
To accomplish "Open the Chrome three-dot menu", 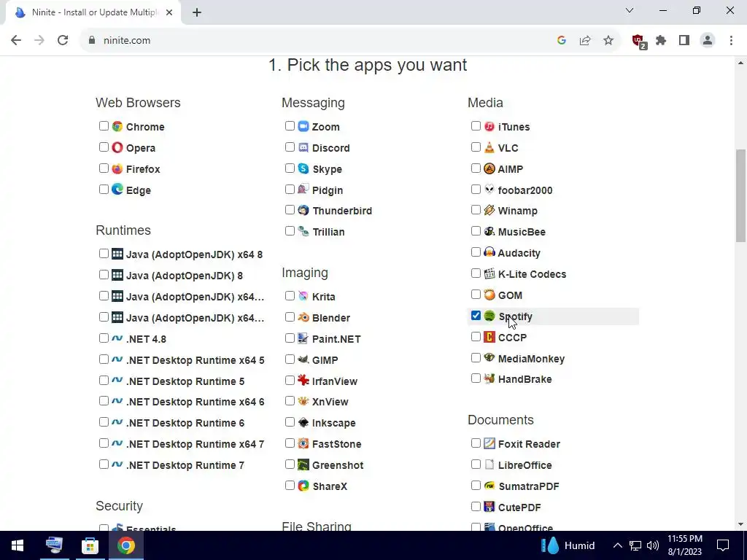I will (731, 41).
